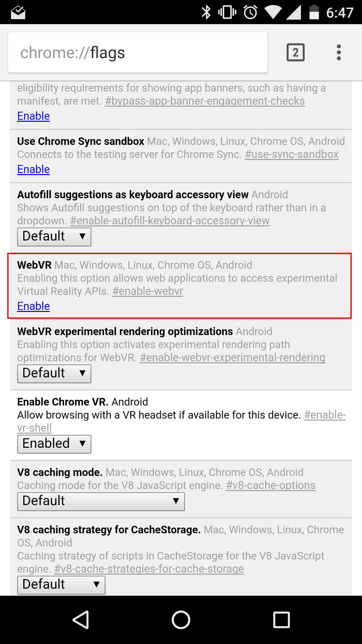This screenshot has width=362, height=644.
Task: Enable the WebVR flag
Action: tap(33, 306)
